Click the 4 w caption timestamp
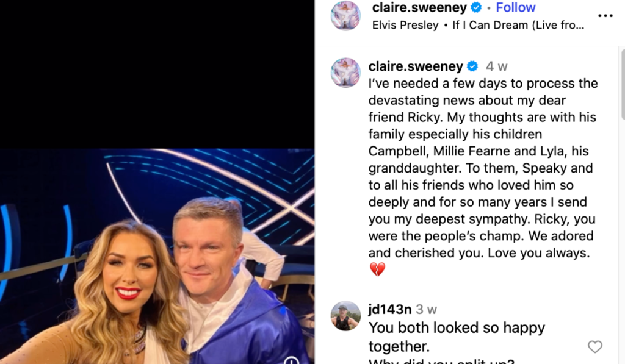This screenshot has width=625, height=364. click(x=496, y=66)
